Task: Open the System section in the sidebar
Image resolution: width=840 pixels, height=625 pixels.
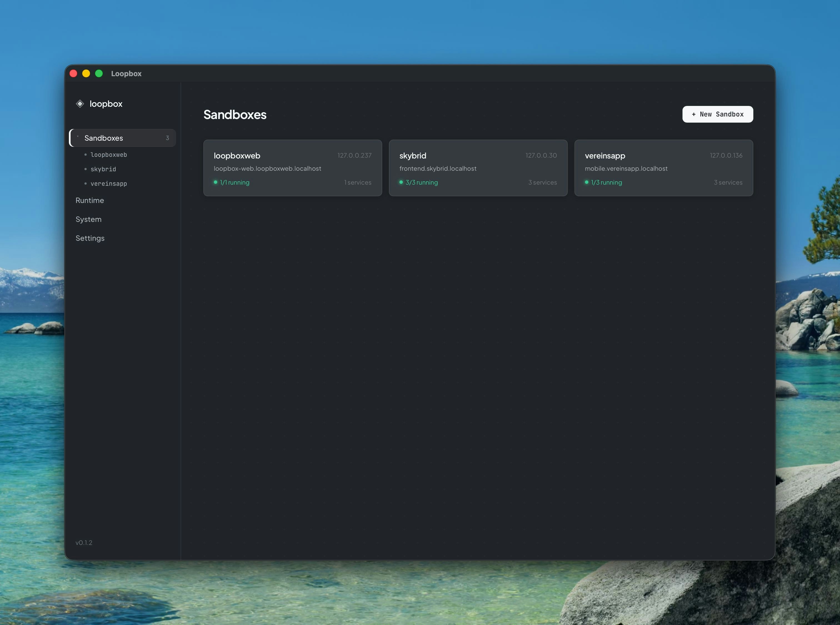Action: (88, 219)
